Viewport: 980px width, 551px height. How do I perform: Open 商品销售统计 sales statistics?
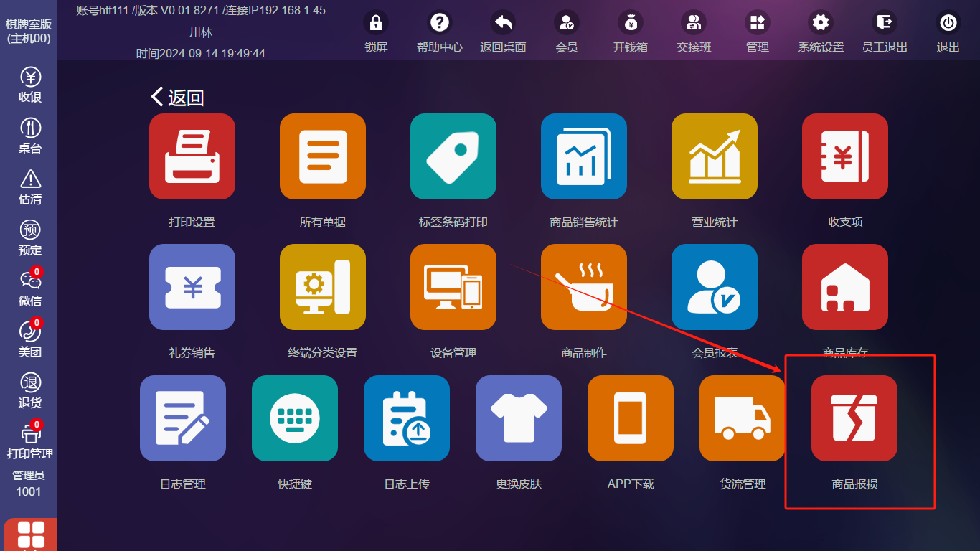tap(584, 156)
